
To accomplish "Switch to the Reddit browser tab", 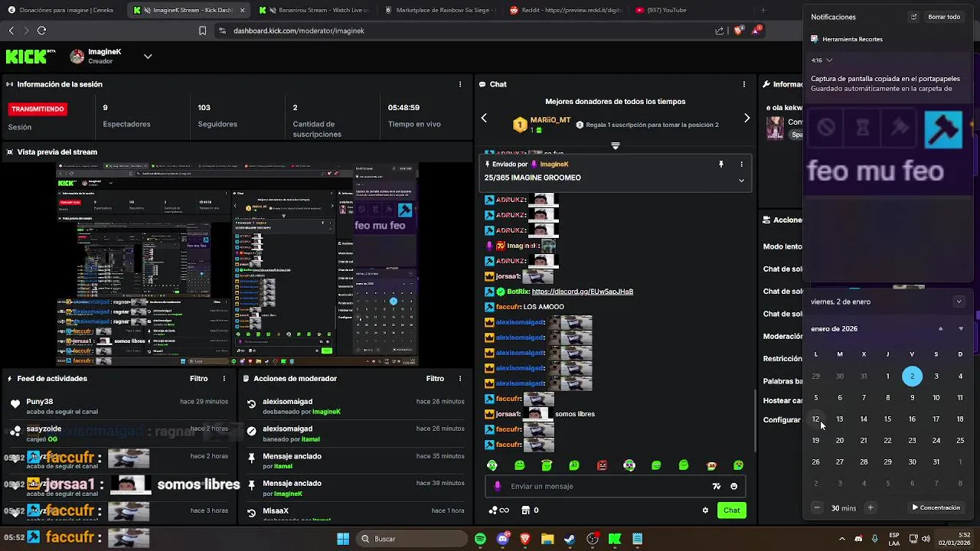I will click(x=565, y=10).
